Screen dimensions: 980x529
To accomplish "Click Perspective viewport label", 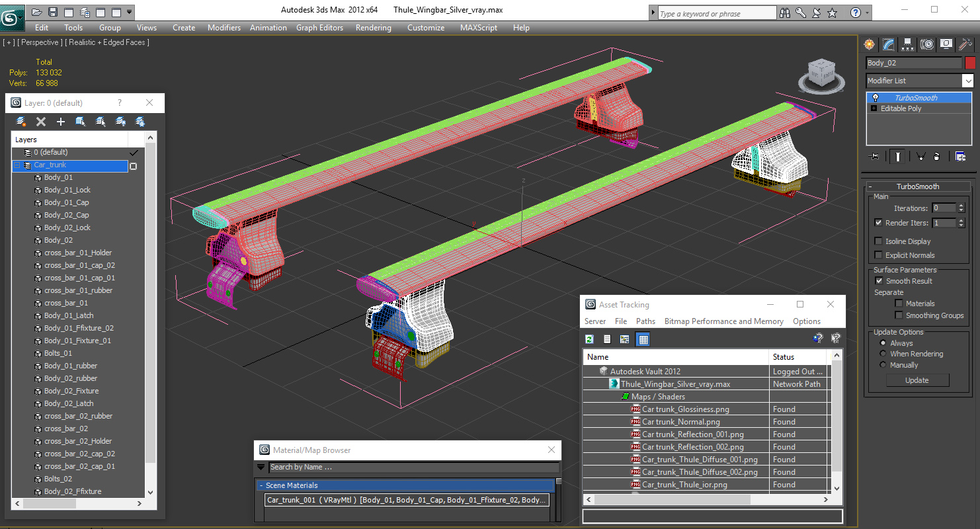I will (40, 42).
